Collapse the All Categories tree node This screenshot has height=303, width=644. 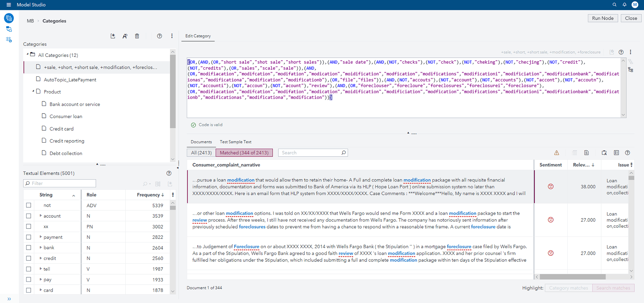(x=28, y=54)
